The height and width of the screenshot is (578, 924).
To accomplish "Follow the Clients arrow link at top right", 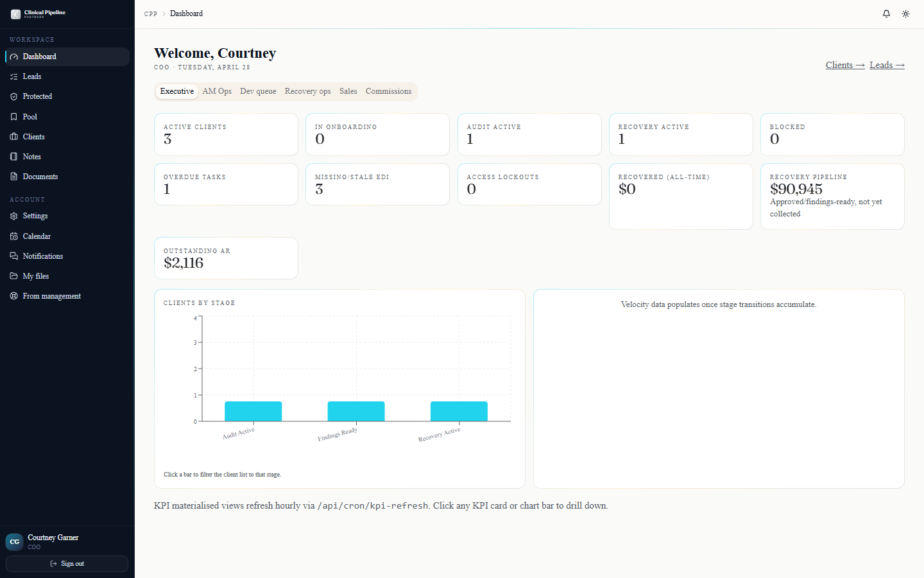I will [x=845, y=65].
